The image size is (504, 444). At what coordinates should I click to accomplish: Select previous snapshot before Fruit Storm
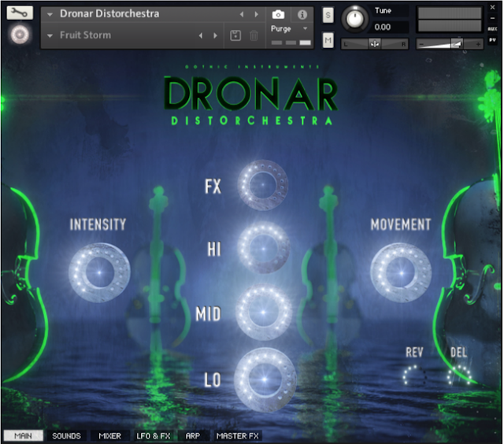click(201, 35)
